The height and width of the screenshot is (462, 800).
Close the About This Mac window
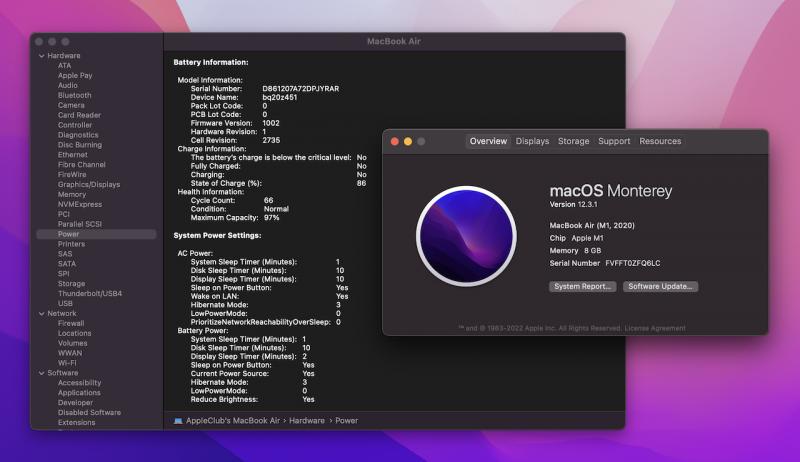coord(395,141)
